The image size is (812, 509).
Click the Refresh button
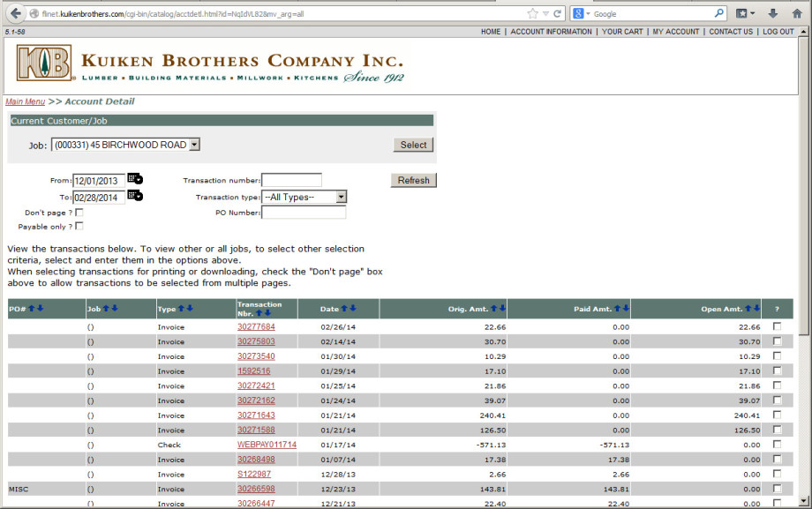(x=413, y=180)
